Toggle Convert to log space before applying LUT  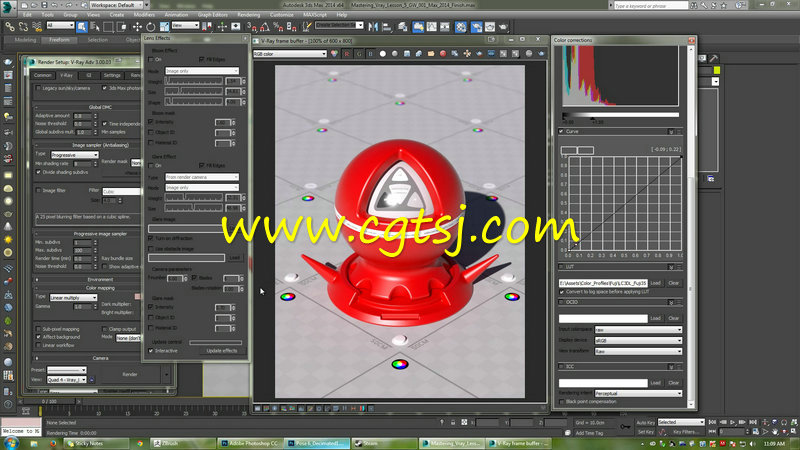pos(562,292)
